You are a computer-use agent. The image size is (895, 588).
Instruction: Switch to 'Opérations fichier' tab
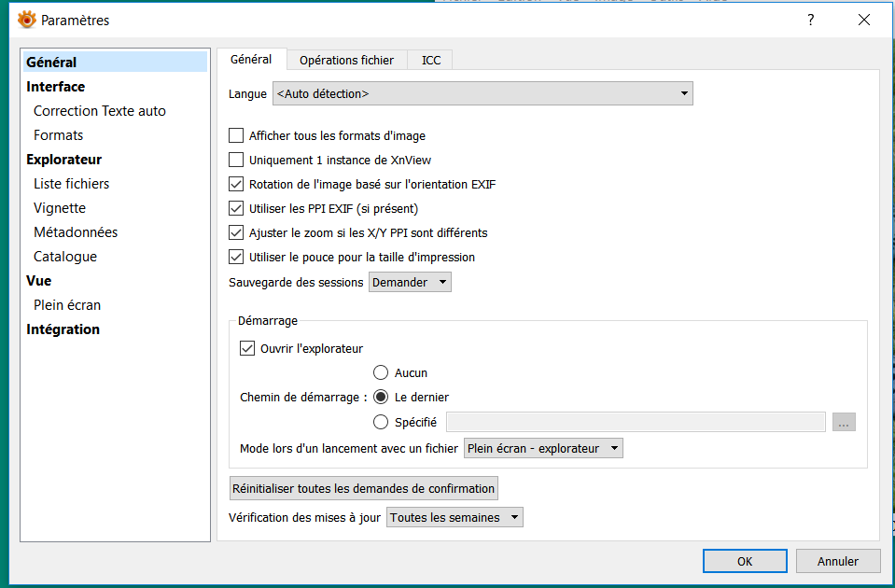[346, 61]
